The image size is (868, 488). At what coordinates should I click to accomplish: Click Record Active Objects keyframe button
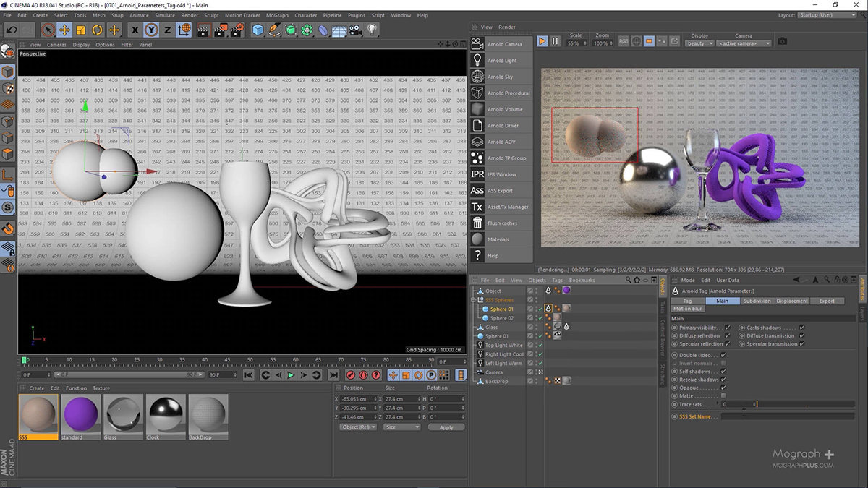[x=350, y=375]
